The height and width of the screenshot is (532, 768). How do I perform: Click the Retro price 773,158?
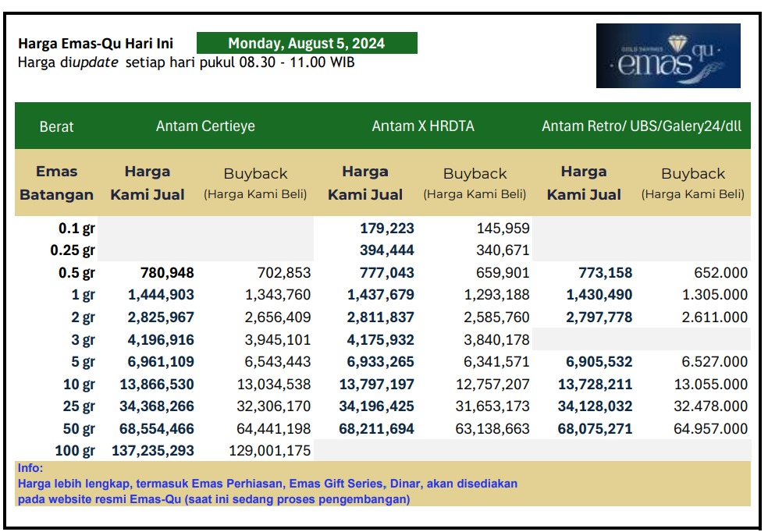[606, 272]
